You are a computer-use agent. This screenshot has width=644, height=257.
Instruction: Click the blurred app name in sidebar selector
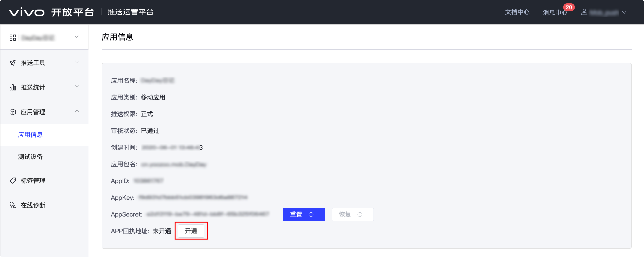pyautogui.click(x=37, y=38)
